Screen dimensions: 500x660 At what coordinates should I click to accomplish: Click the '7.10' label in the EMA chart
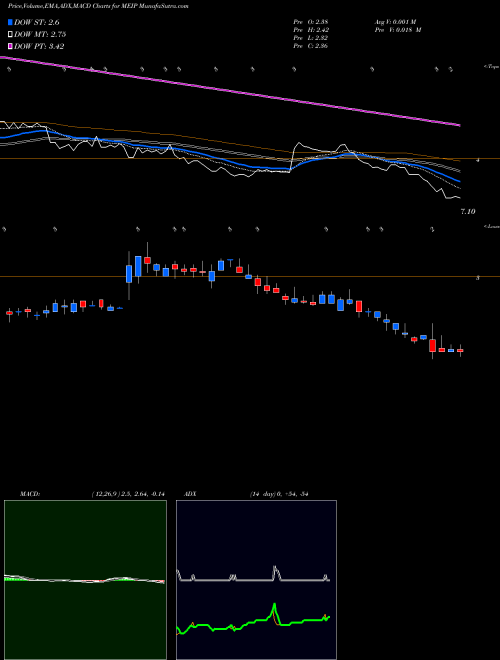(x=468, y=212)
